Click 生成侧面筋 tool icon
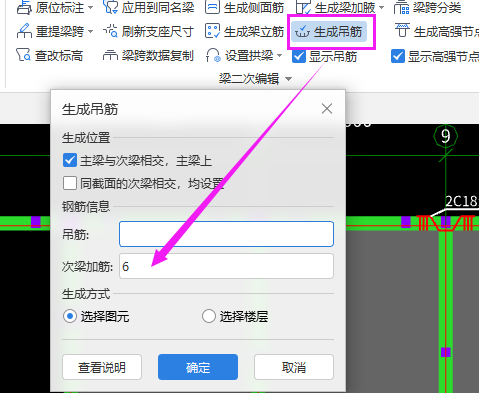 (212, 7)
